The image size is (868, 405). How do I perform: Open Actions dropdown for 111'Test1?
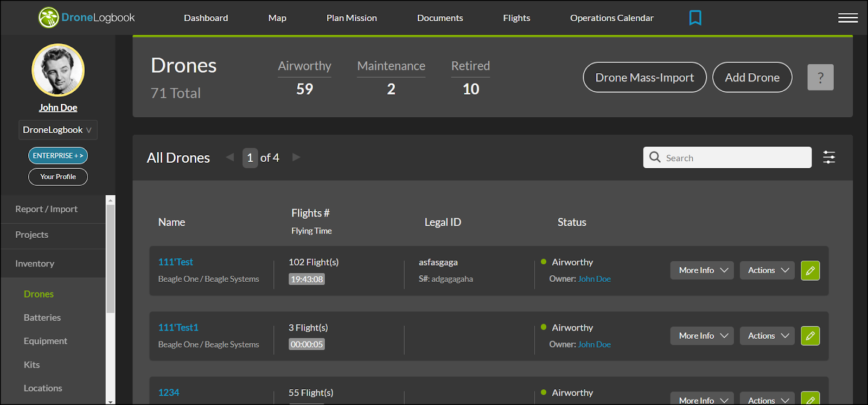coord(767,336)
